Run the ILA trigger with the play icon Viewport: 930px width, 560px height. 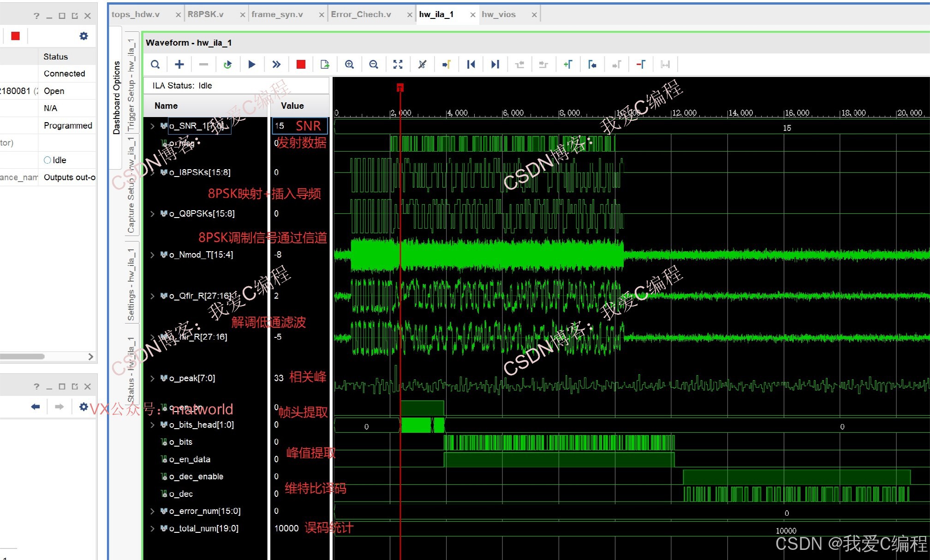tap(251, 65)
